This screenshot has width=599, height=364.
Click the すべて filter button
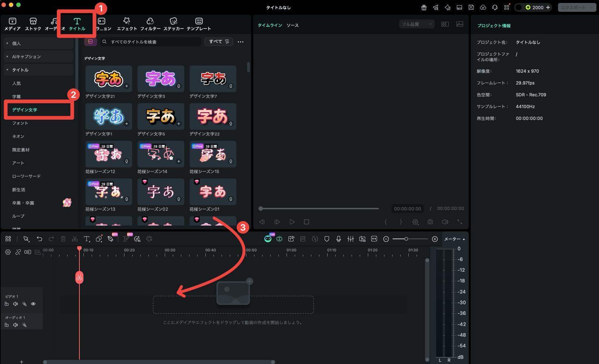[x=219, y=42]
